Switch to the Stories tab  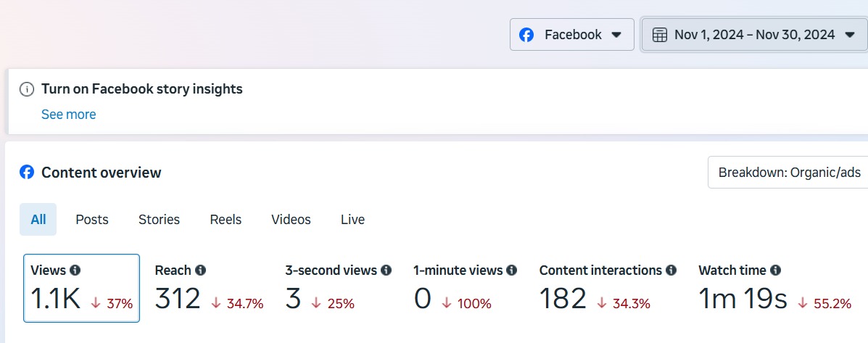tap(159, 220)
